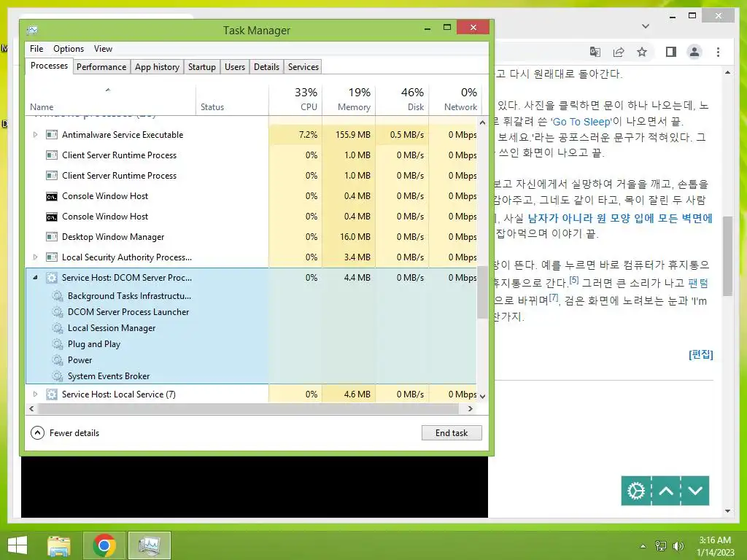747x560 pixels.
Task: Open the Chrome profile avatar icon
Action: [x=694, y=52]
